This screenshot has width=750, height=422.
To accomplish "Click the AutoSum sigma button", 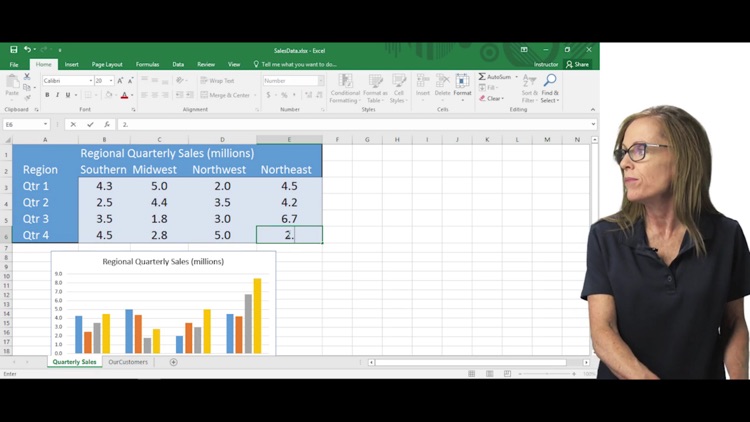I will pos(495,77).
